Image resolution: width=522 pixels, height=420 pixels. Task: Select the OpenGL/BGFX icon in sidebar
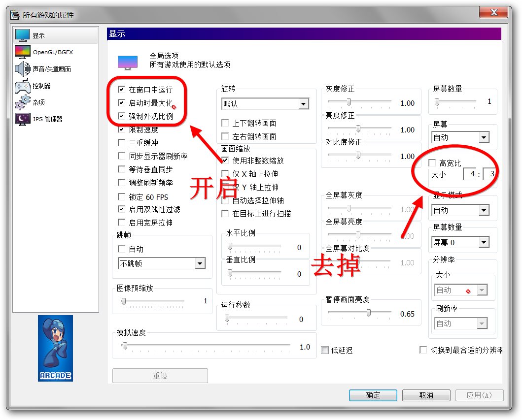pyautogui.click(x=23, y=52)
